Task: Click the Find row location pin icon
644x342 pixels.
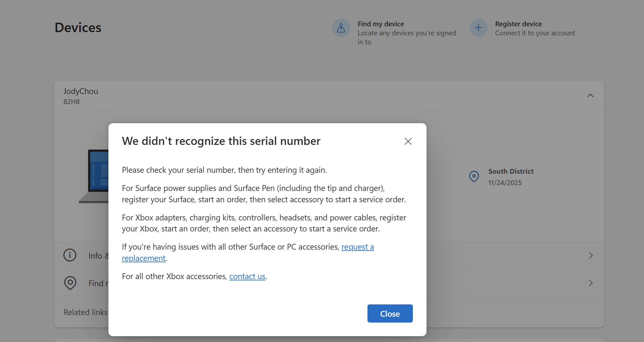Action: (x=70, y=283)
